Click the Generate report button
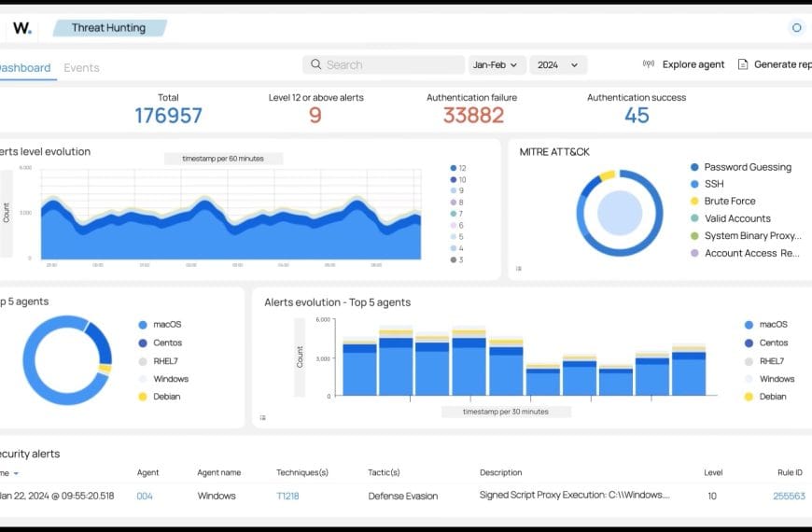The height and width of the screenshot is (532, 812). (775, 64)
